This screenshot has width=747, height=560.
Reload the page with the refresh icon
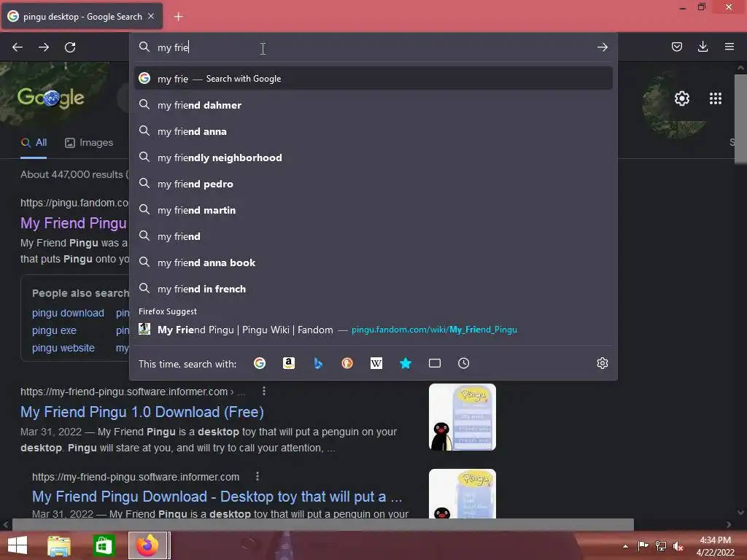(x=70, y=47)
